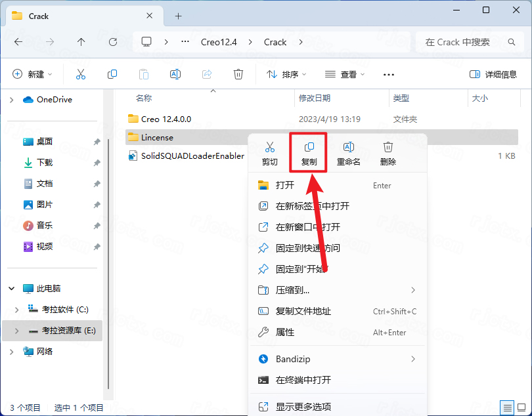Sort by the 名称 column header

click(144, 98)
